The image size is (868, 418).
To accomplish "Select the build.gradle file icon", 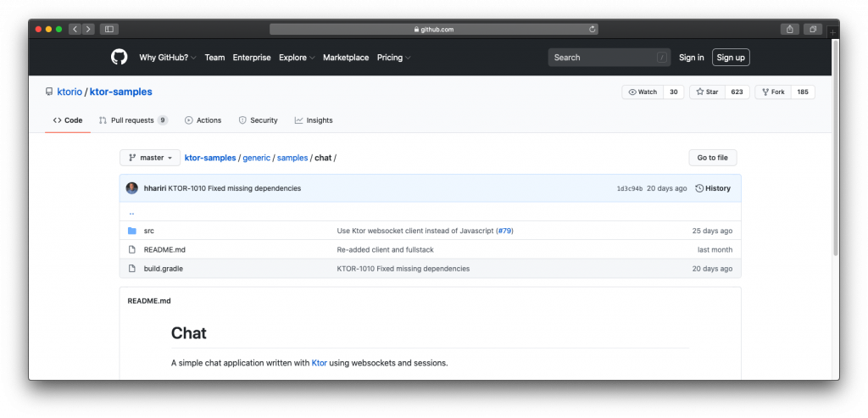I will click(131, 269).
